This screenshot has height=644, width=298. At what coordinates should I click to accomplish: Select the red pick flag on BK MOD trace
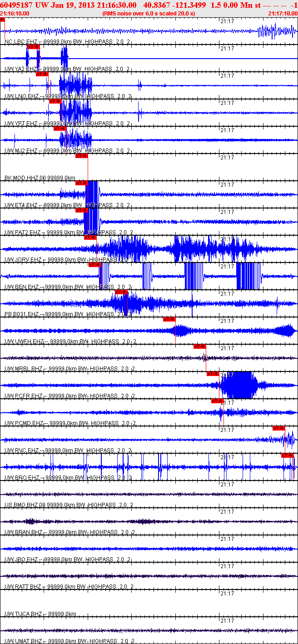click(x=81, y=156)
